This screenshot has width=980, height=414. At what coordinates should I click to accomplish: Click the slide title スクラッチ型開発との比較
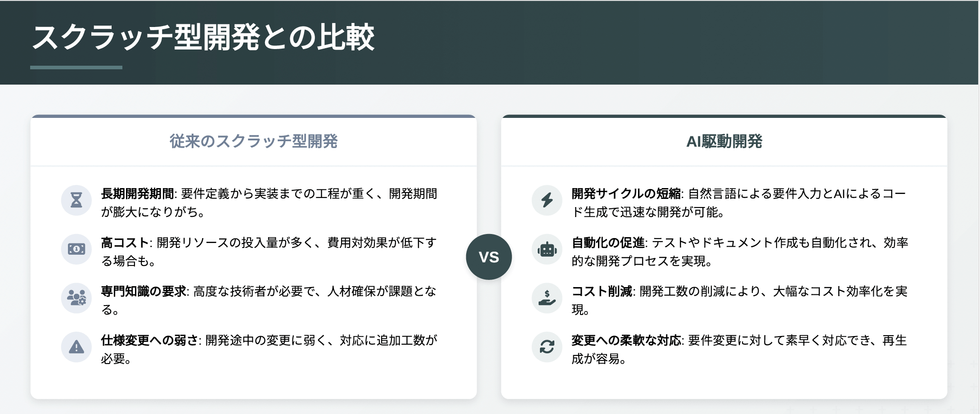point(203,37)
